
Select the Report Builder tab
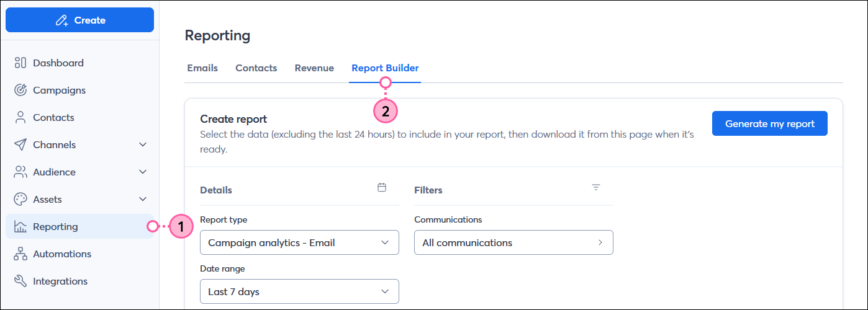point(385,68)
